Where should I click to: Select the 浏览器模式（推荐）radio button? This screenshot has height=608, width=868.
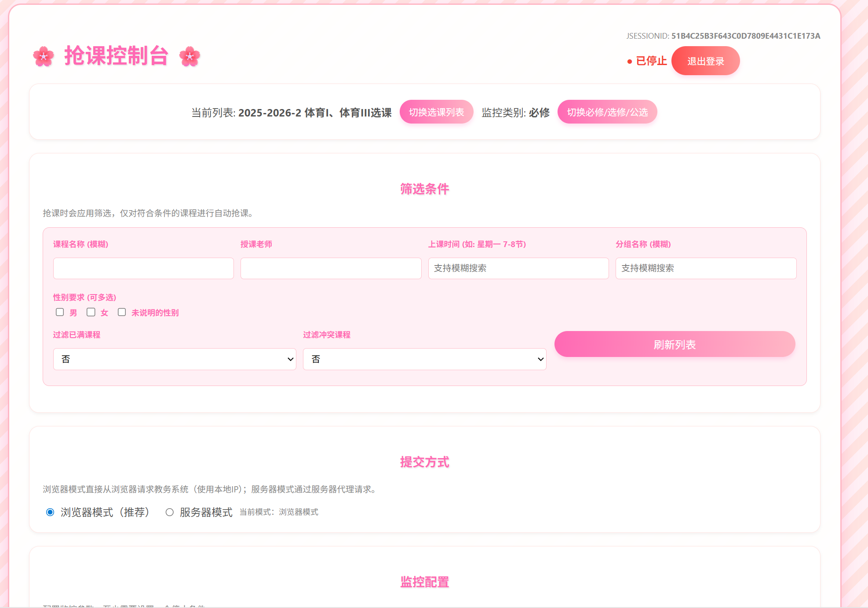tap(50, 512)
